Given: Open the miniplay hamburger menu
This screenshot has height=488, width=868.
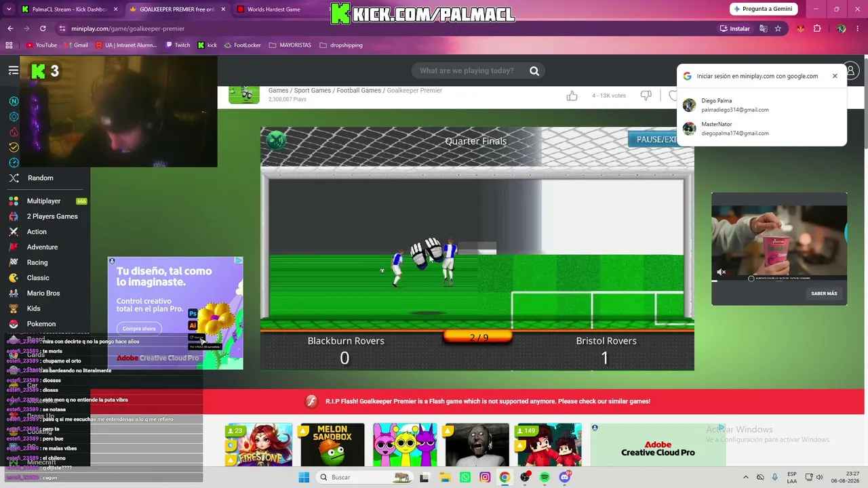Looking at the screenshot, I should (x=14, y=70).
